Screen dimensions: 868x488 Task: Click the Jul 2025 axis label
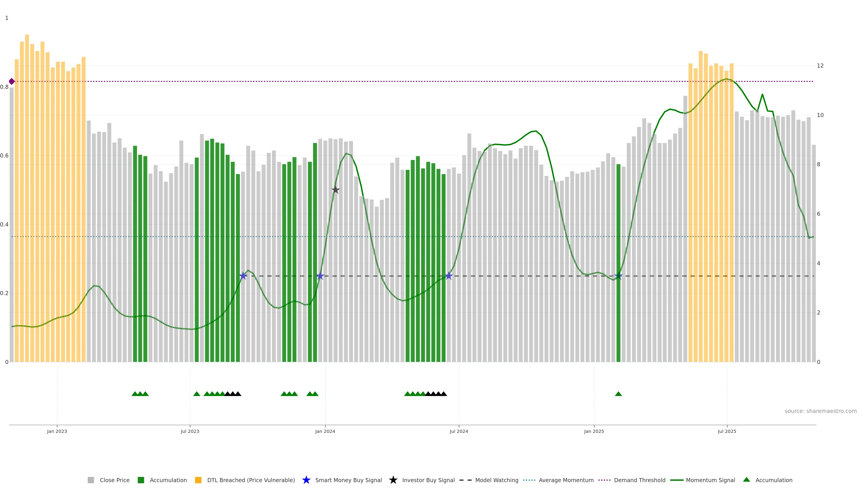click(727, 431)
